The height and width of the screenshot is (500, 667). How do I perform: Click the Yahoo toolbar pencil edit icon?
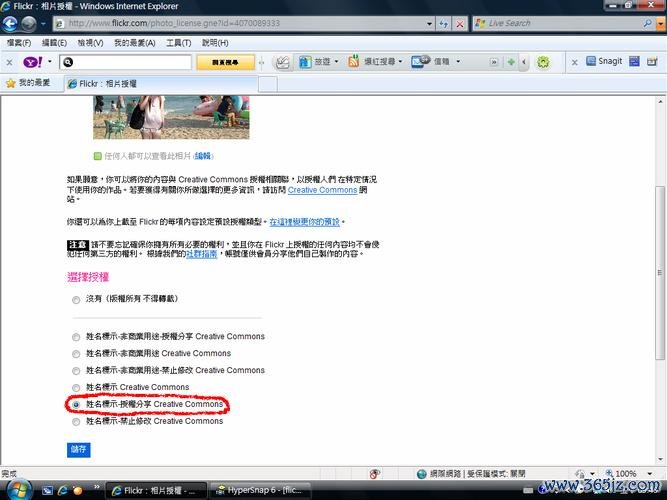(282, 63)
